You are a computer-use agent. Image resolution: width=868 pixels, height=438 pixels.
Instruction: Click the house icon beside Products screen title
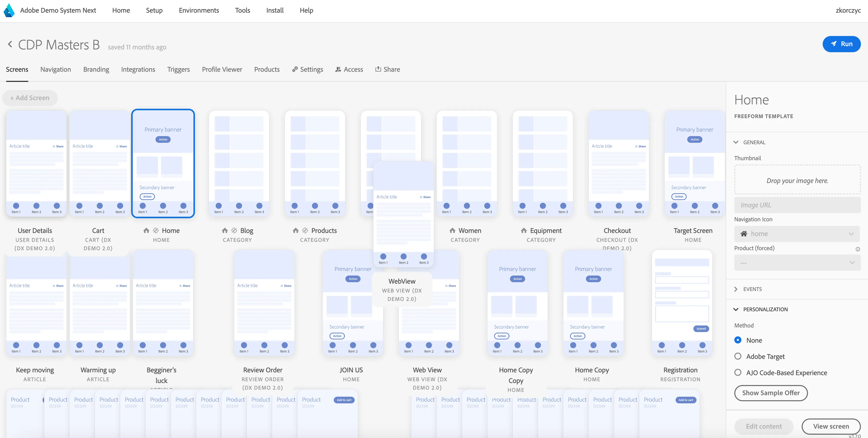coord(295,230)
